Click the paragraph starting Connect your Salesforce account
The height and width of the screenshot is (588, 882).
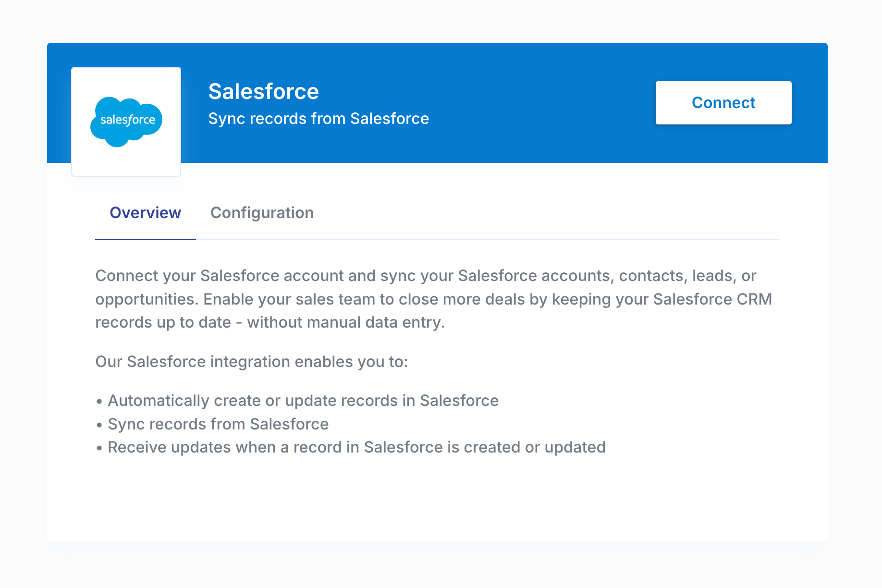point(433,299)
